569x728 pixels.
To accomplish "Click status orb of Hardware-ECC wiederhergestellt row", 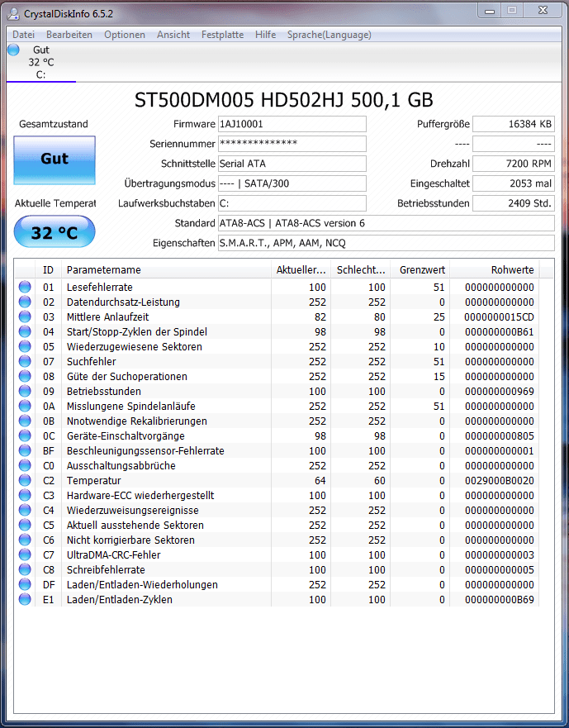I will (25, 495).
